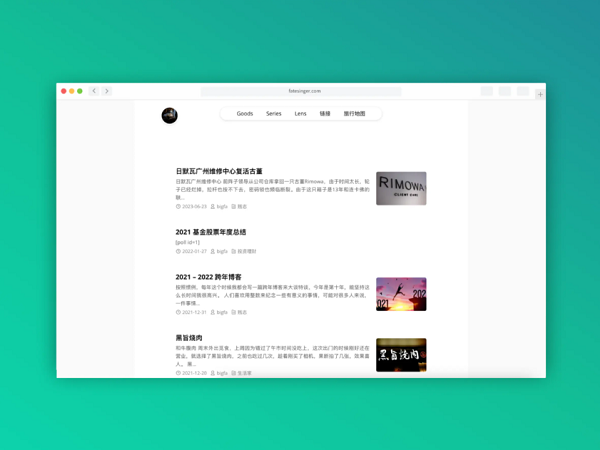This screenshot has width=600, height=450.
Task: Click the green maximize window dot
Action: click(80, 91)
